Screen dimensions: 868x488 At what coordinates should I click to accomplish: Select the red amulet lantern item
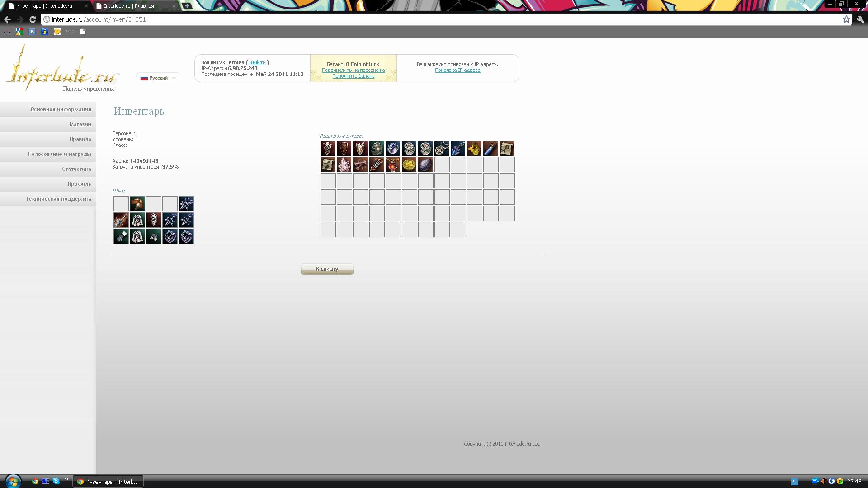pyautogui.click(x=392, y=165)
